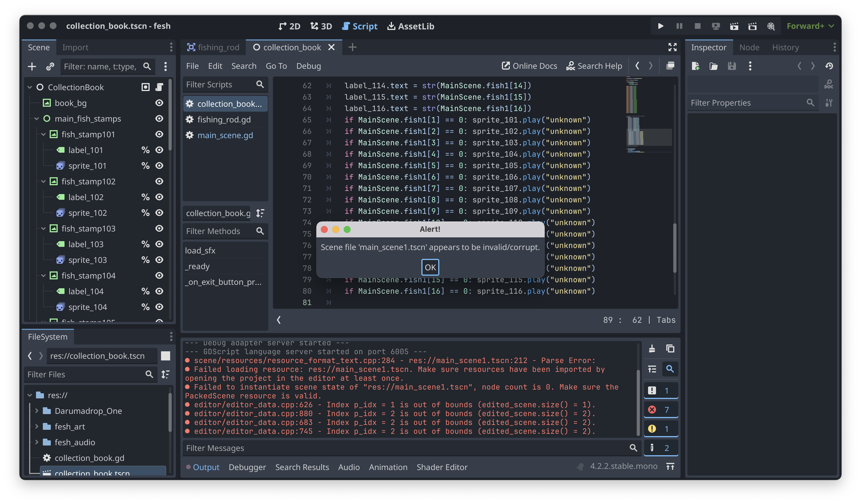Run the current scene icon
This screenshot has height=504, width=861.
pyautogui.click(x=734, y=26)
